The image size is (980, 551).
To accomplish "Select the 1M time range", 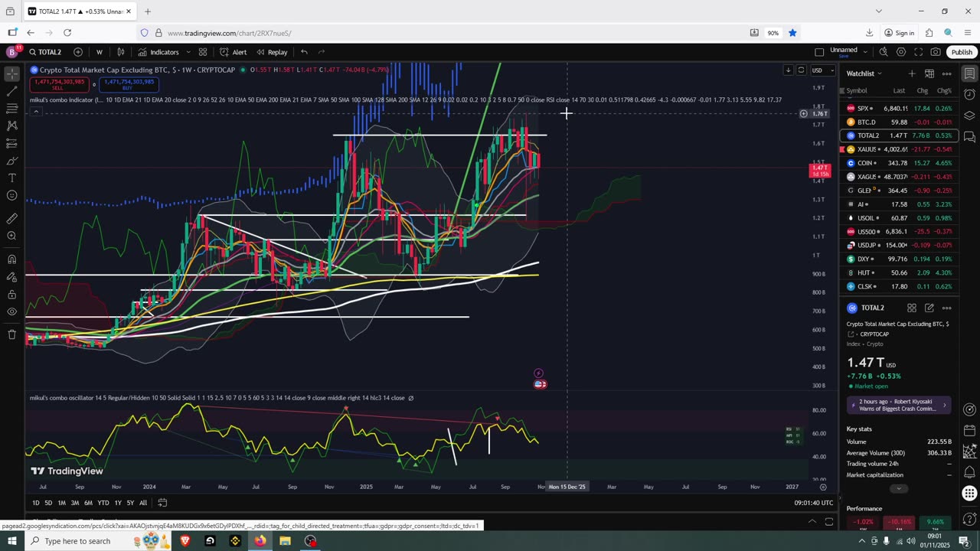I will (x=62, y=503).
